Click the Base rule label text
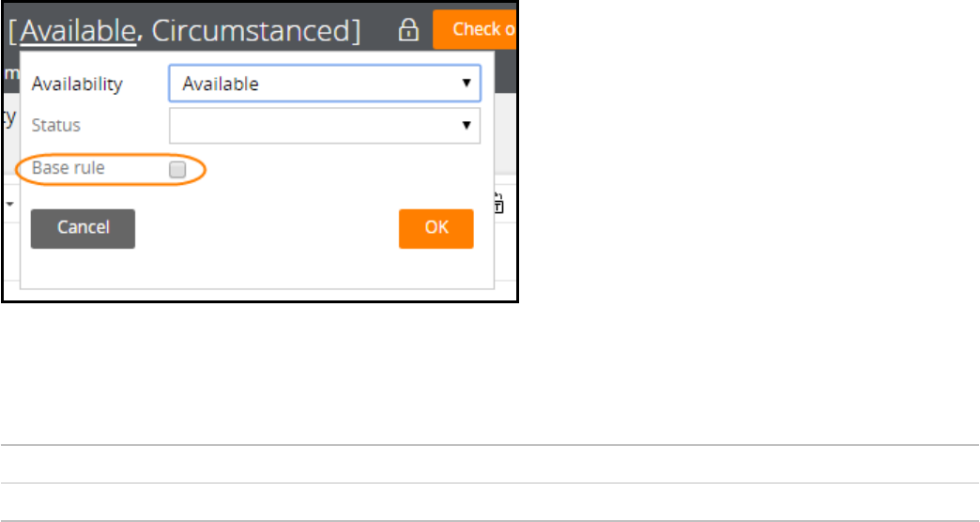This screenshot has width=980, height=522. [69, 168]
